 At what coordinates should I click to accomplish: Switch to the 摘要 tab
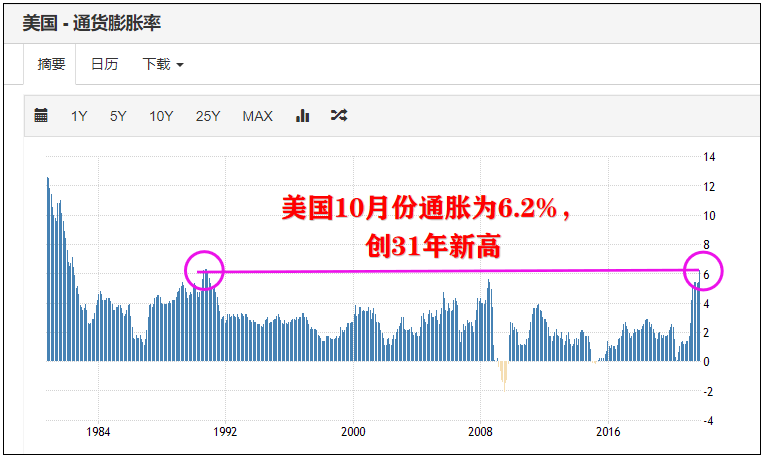52,64
